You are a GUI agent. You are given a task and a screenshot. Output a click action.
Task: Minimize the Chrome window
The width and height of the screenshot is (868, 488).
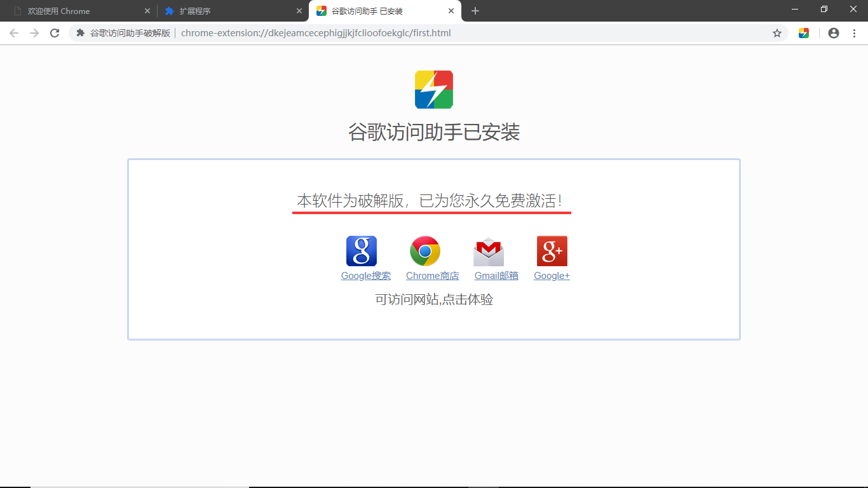click(x=795, y=9)
